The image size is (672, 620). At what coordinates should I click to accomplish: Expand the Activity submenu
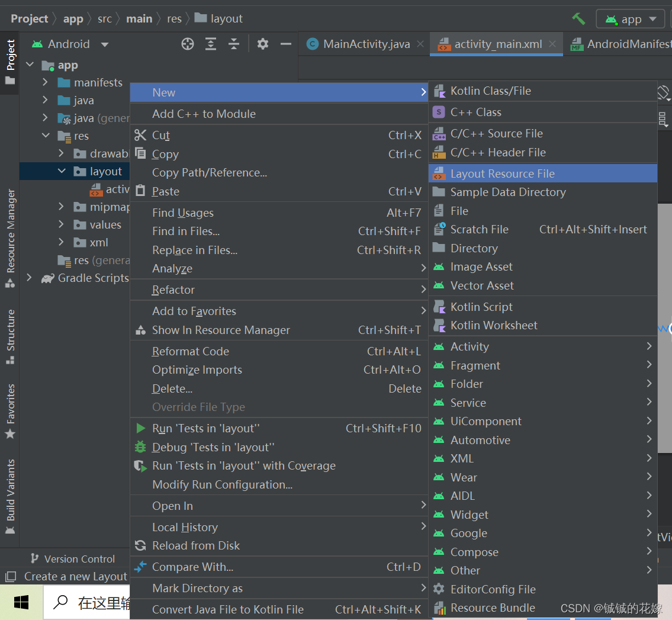click(x=542, y=346)
